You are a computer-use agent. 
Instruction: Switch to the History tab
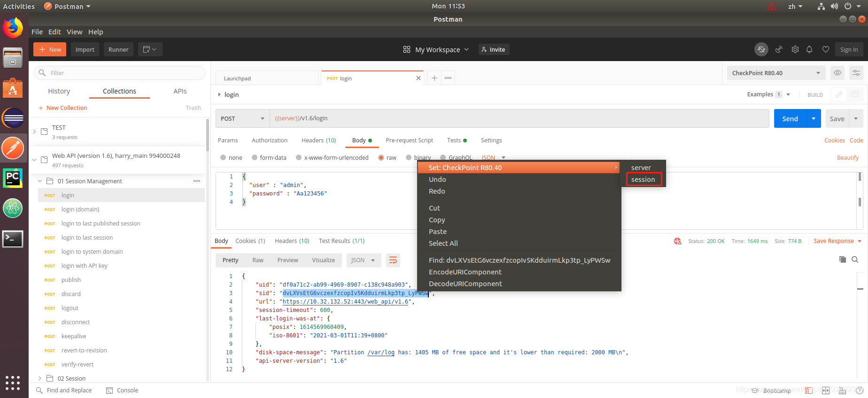pyautogui.click(x=59, y=91)
